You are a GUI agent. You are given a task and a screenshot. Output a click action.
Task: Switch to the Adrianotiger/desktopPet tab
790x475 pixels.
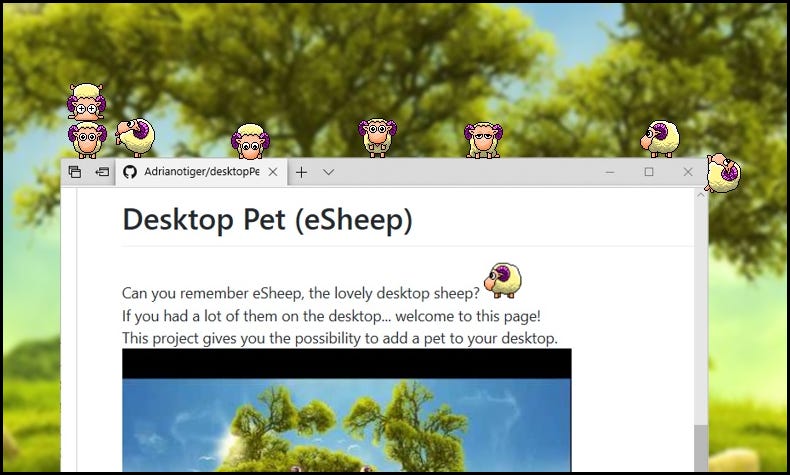pyautogui.click(x=202, y=172)
